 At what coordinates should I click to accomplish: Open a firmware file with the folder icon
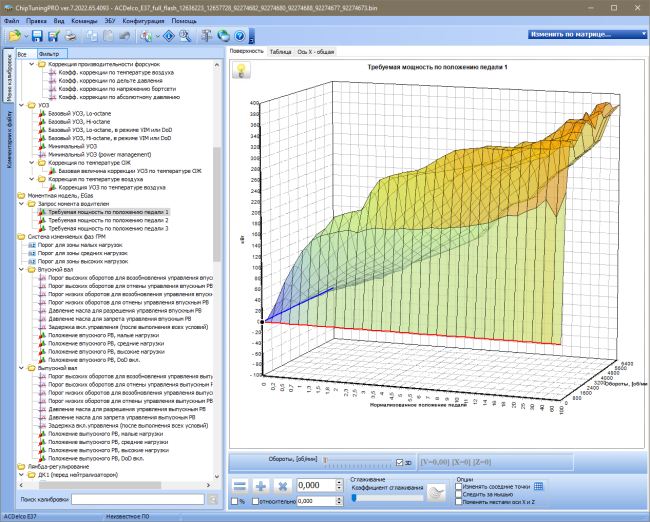(15, 36)
